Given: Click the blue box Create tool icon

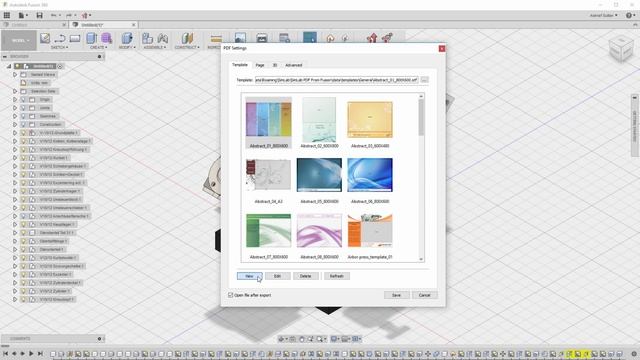Looking at the screenshot, I should tap(91, 38).
